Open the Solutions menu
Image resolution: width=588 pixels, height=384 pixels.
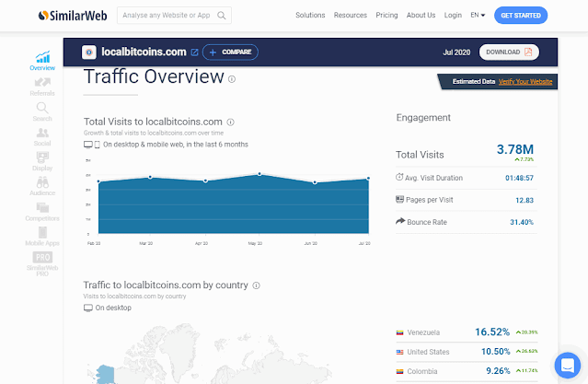[x=310, y=15]
